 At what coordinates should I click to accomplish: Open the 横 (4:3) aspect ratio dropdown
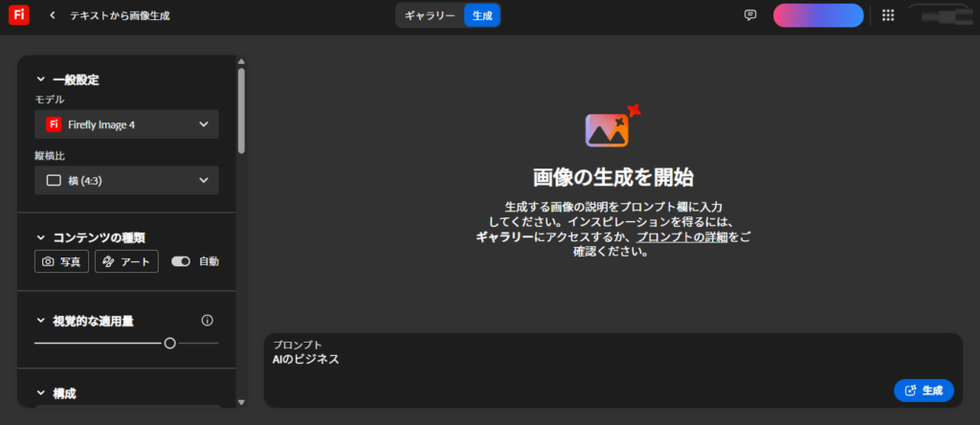(x=126, y=180)
